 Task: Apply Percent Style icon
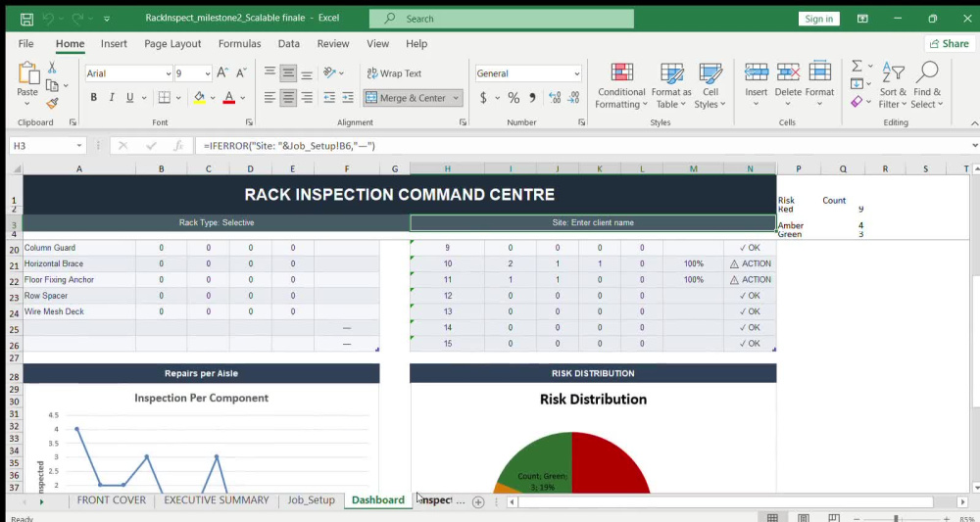514,97
